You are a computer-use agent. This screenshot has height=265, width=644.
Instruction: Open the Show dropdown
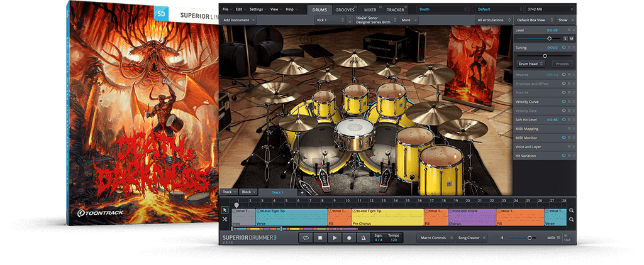(565, 19)
